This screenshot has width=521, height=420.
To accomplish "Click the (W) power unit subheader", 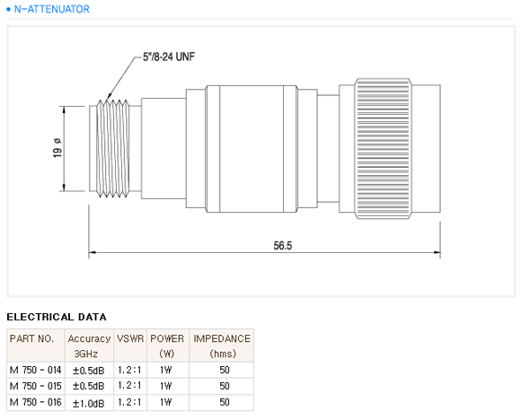I will click(x=167, y=354).
